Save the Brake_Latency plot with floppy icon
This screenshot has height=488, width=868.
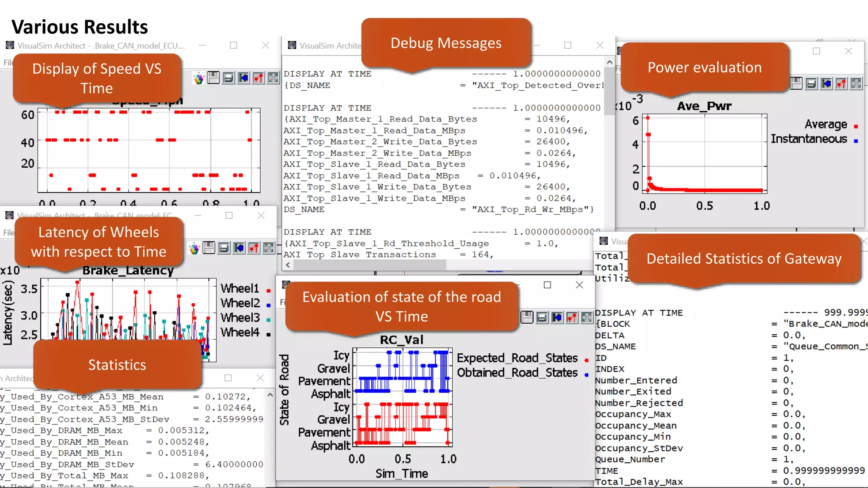(x=209, y=248)
